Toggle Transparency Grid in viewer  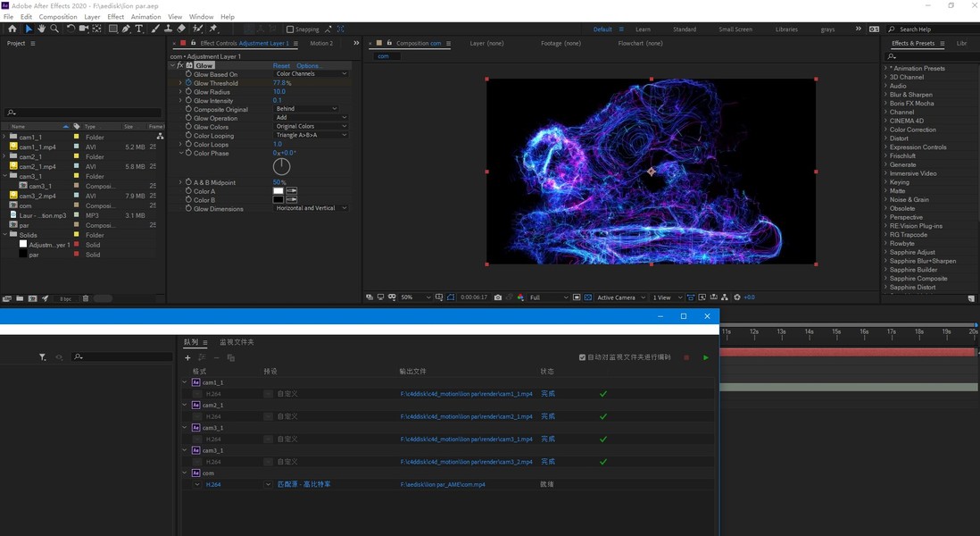[588, 297]
